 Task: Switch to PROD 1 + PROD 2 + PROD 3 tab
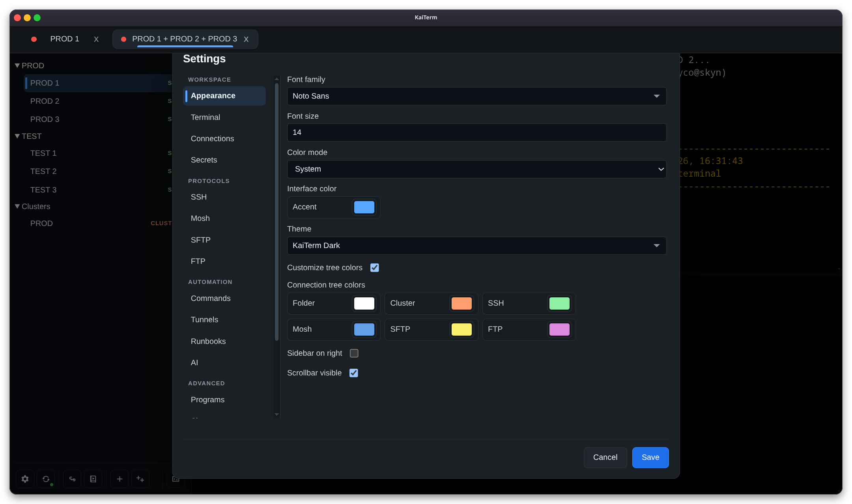pyautogui.click(x=185, y=39)
